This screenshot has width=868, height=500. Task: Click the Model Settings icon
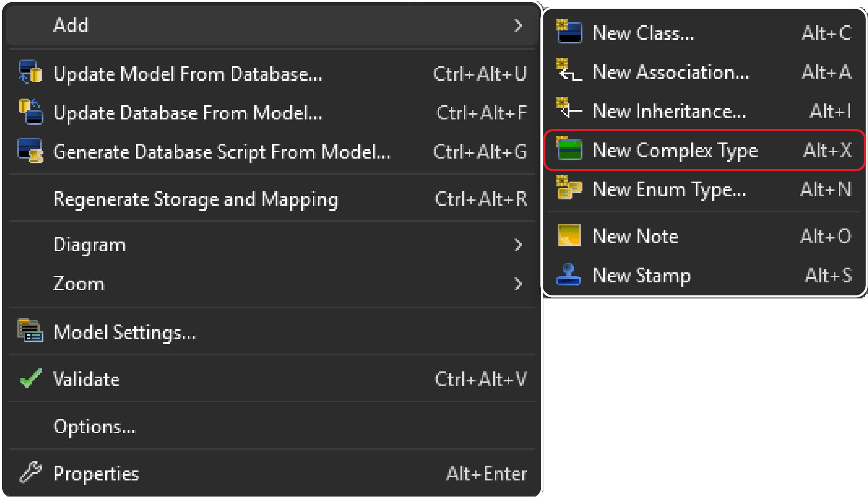point(30,332)
